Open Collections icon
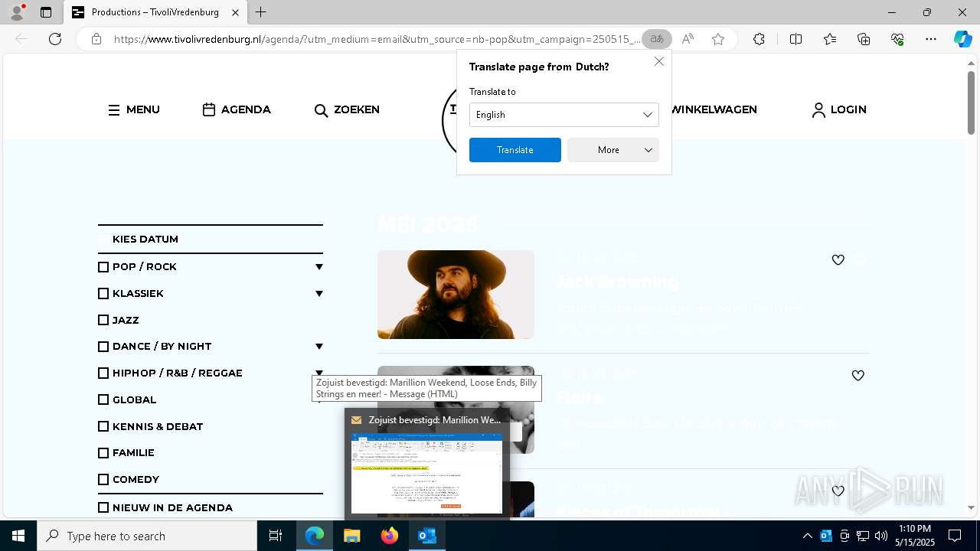This screenshot has height=551, width=980. [x=864, y=39]
